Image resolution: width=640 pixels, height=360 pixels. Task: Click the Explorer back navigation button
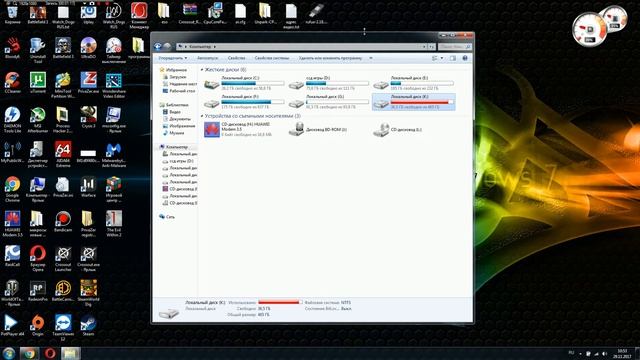(158, 47)
